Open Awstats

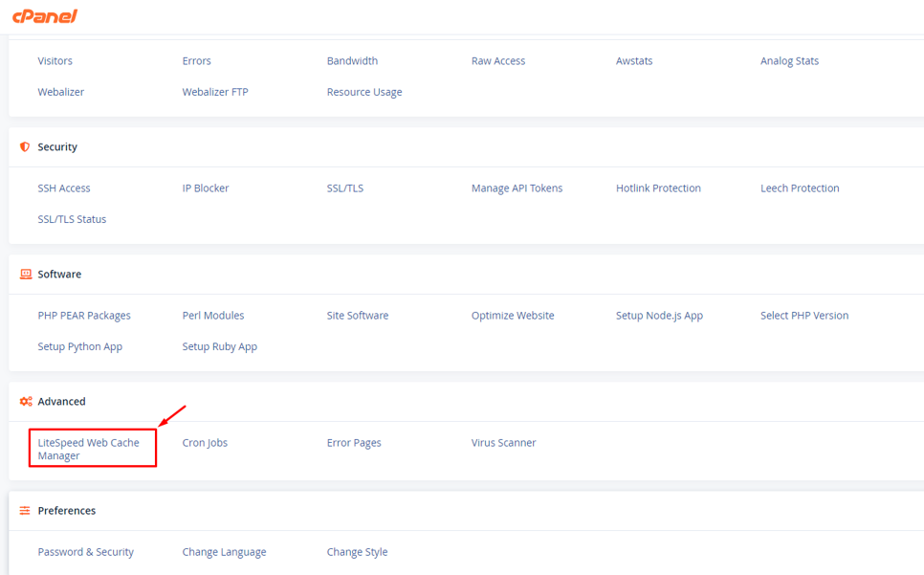pyautogui.click(x=634, y=60)
